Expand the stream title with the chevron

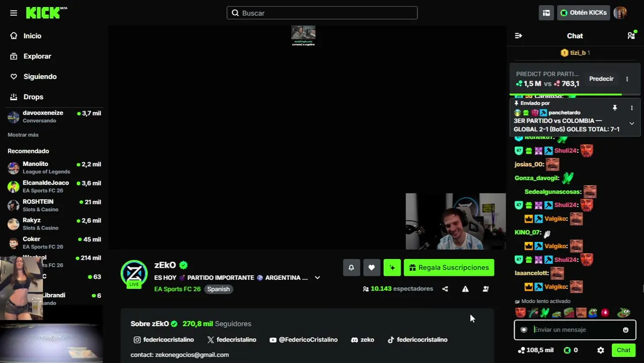pyautogui.click(x=317, y=278)
